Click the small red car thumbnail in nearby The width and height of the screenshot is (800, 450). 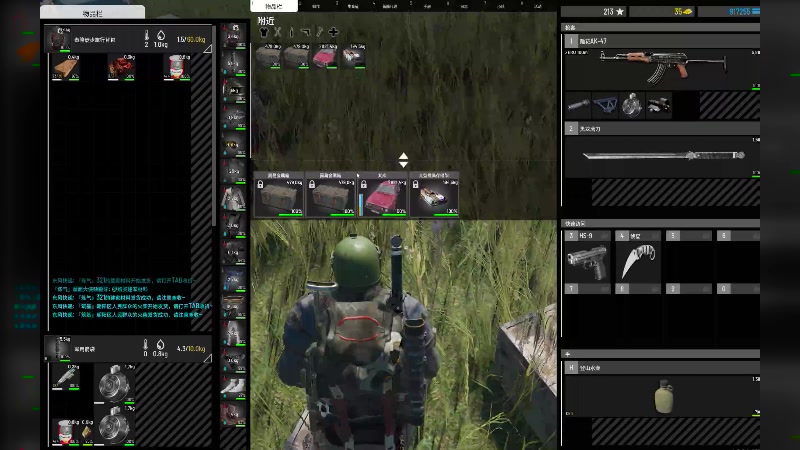coord(324,56)
